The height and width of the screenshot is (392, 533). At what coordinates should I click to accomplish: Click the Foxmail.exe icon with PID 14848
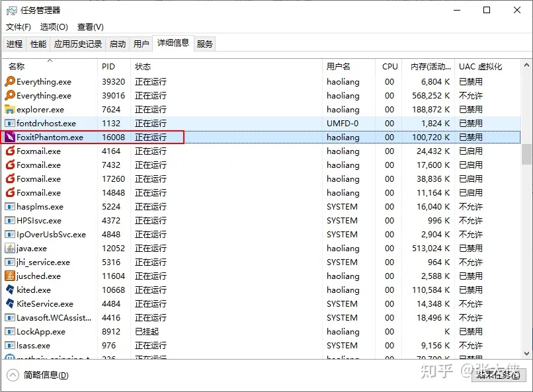[10, 192]
